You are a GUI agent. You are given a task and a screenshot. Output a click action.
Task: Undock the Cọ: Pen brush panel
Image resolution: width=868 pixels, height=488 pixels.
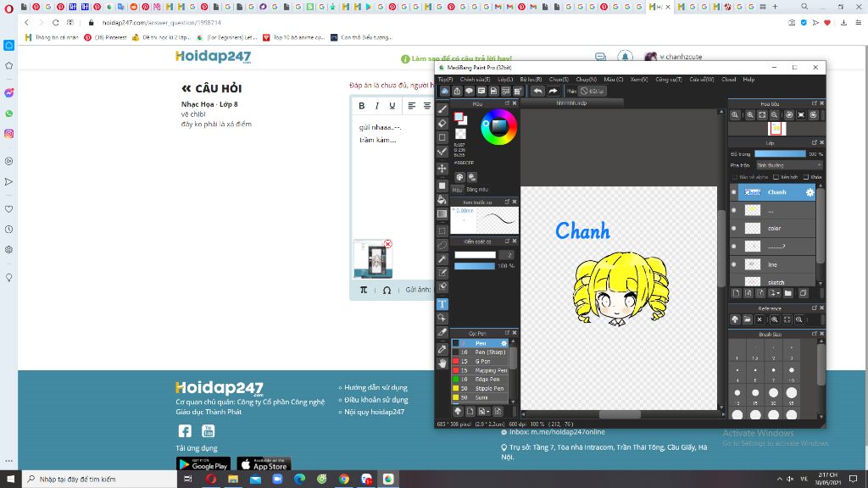click(x=507, y=332)
